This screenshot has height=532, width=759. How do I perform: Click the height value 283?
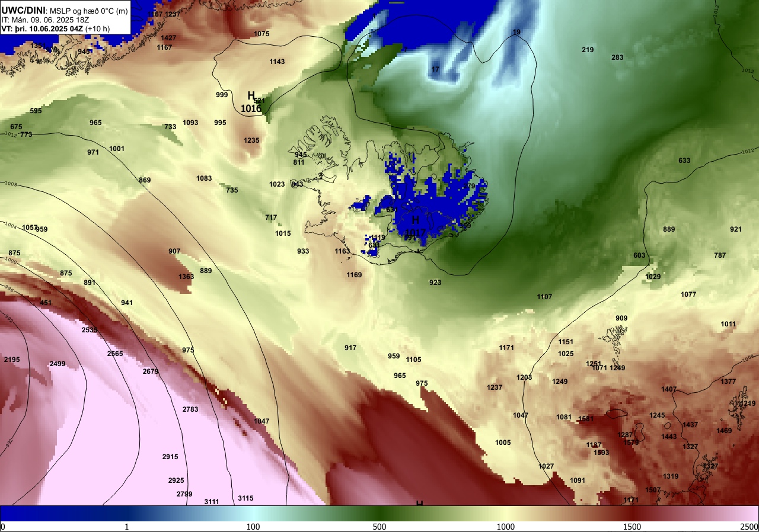[x=617, y=57]
